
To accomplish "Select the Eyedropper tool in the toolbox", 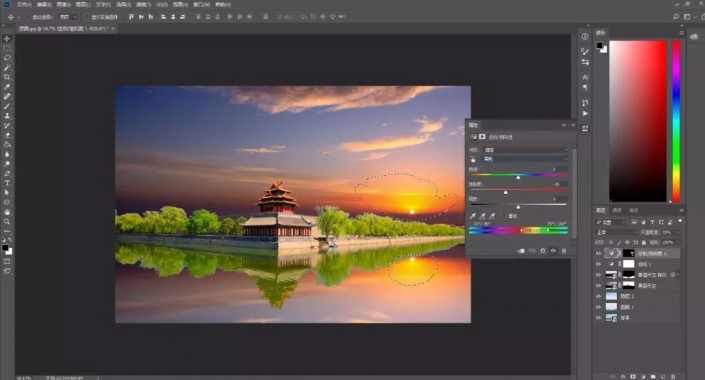I will point(7,87).
